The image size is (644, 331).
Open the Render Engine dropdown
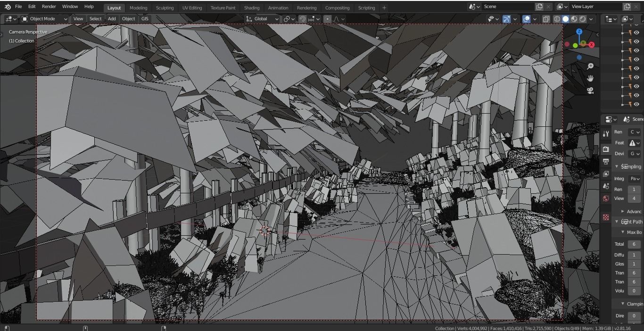[635, 132]
